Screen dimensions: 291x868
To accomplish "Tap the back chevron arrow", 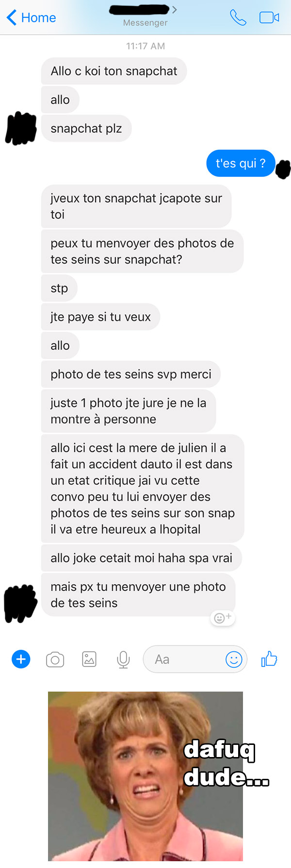I will [12, 18].
